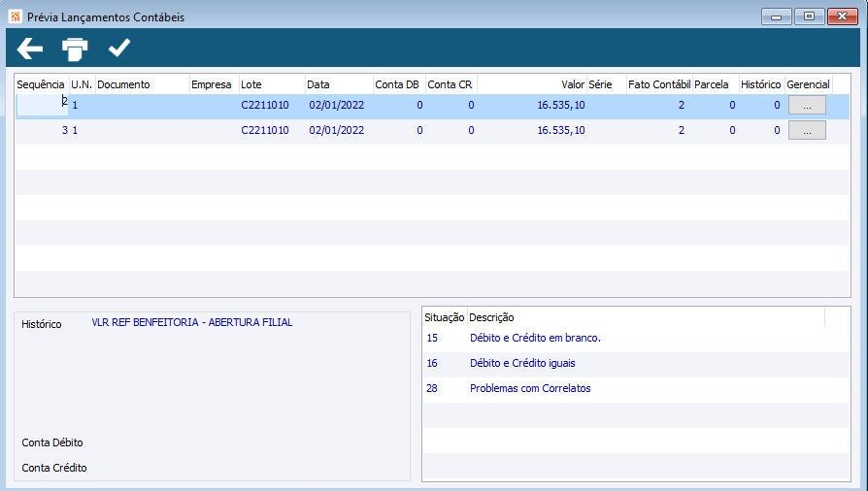
Task: Click the Fato Contábil column header
Action: point(659,84)
